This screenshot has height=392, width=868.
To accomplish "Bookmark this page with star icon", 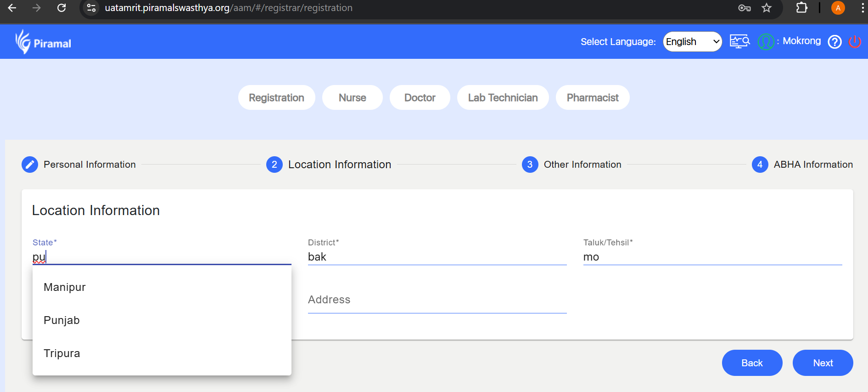I will (767, 8).
